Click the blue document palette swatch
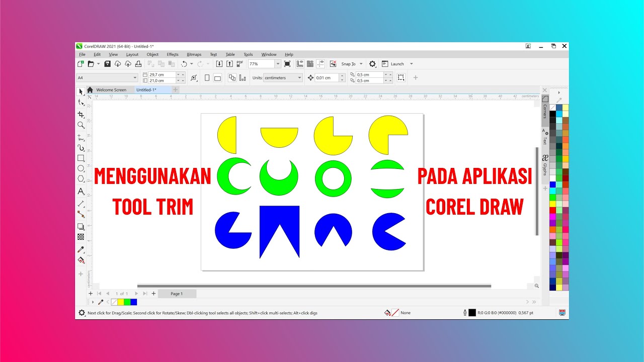 pos(134,302)
